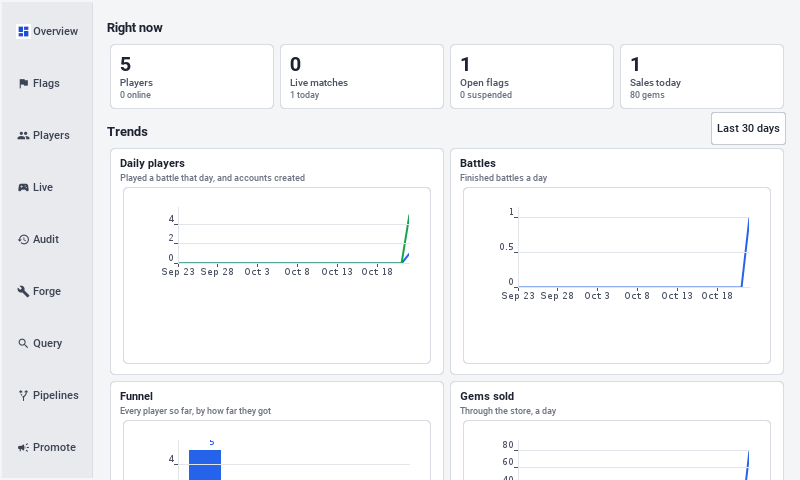
Task: Click the Daily players line chart
Action: click(277, 242)
